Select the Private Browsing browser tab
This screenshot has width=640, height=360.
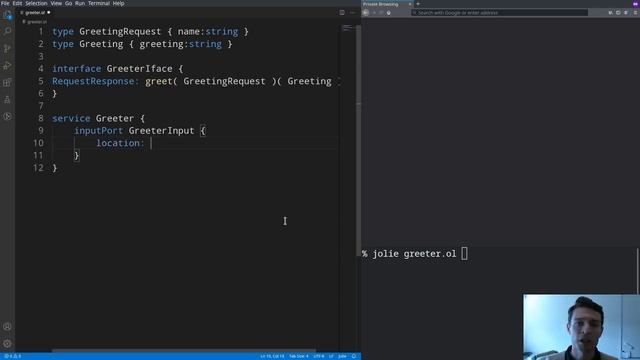tap(386, 4)
